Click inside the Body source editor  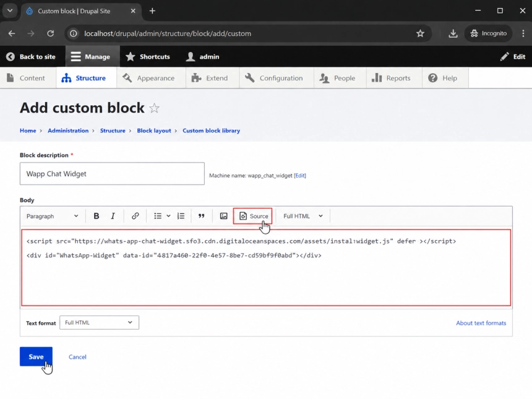266,268
